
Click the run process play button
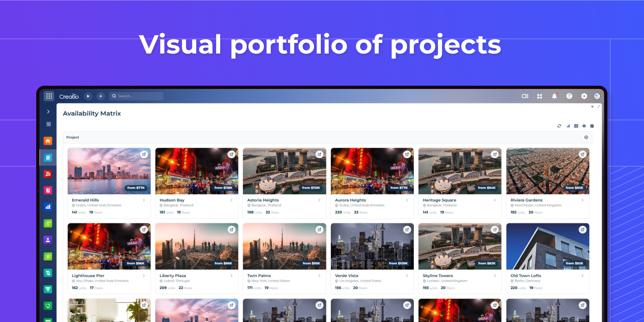[88, 96]
